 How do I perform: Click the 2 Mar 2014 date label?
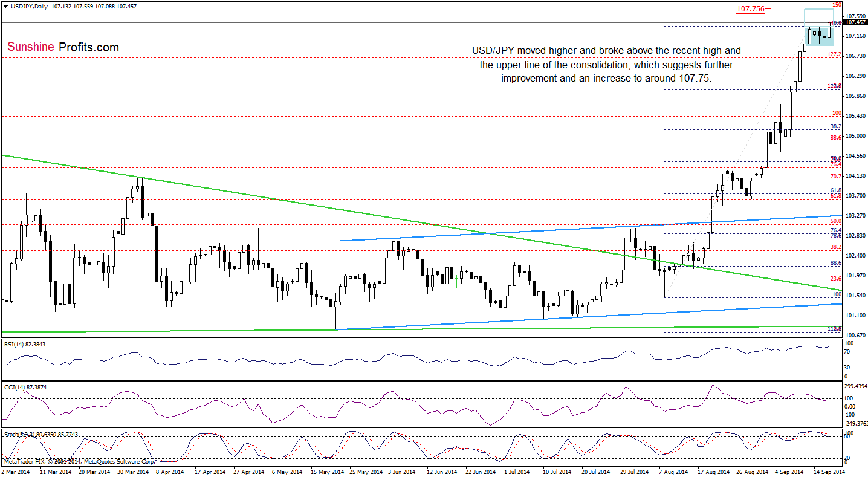(17, 471)
